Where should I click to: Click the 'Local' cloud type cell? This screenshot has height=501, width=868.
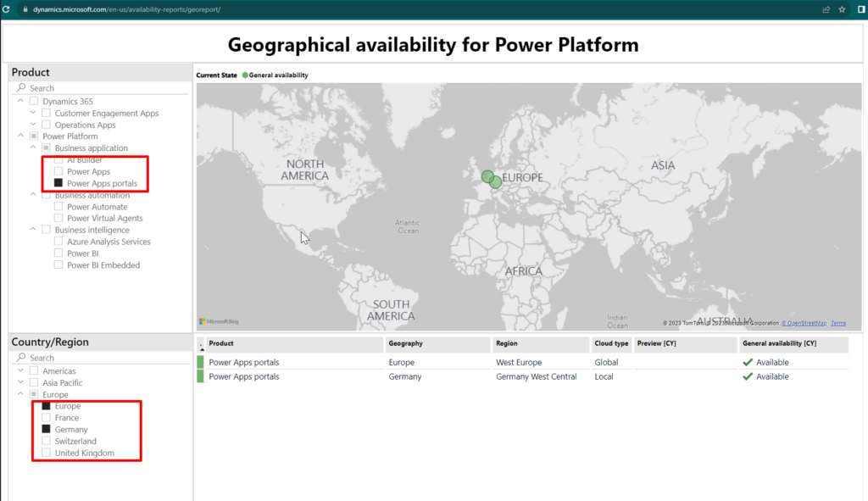pyautogui.click(x=604, y=376)
